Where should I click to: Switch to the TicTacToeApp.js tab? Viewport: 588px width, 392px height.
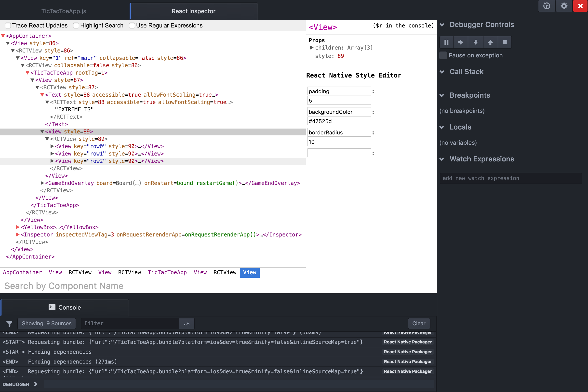point(64,11)
